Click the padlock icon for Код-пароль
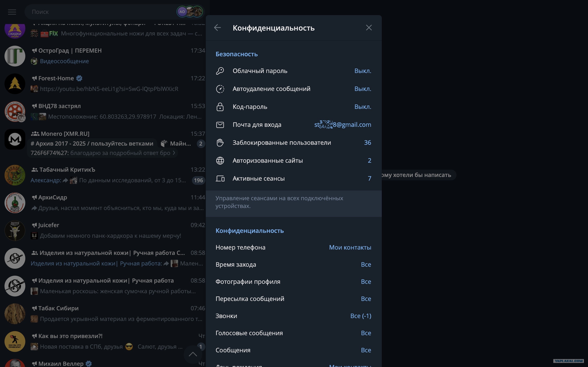 coord(220,107)
